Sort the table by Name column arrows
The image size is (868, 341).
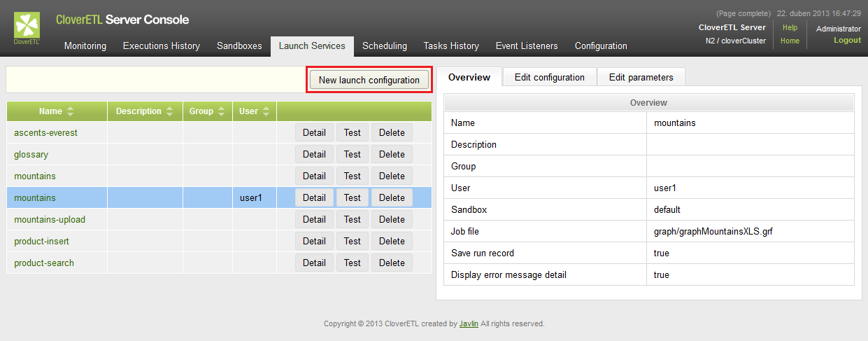pyautogui.click(x=70, y=111)
